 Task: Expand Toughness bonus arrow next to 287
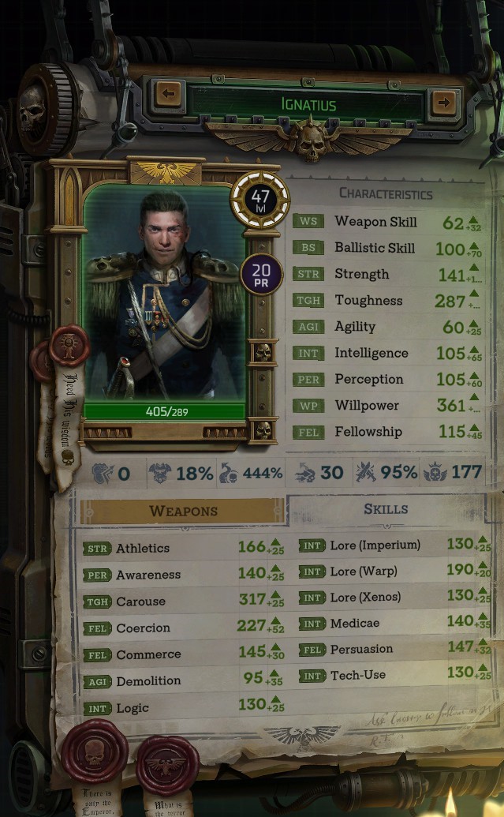pyautogui.click(x=474, y=300)
